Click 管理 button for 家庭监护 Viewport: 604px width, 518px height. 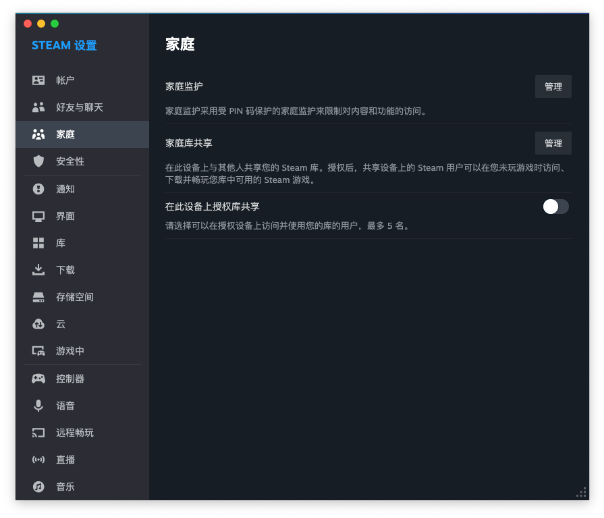pyautogui.click(x=553, y=87)
